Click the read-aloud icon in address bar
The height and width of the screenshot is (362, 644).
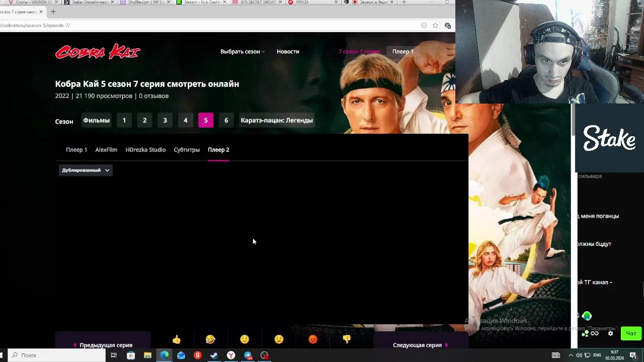click(424, 25)
